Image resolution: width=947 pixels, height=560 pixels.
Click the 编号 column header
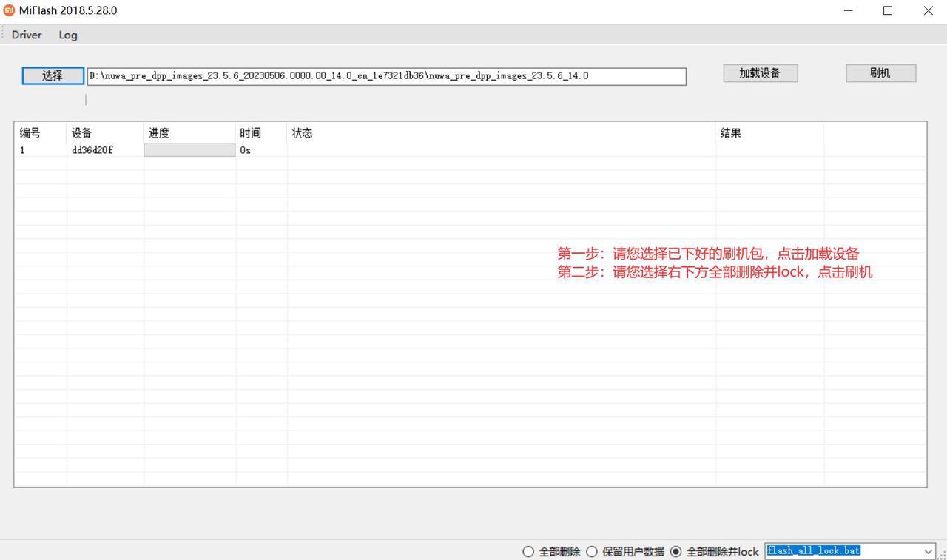tap(30, 133)
